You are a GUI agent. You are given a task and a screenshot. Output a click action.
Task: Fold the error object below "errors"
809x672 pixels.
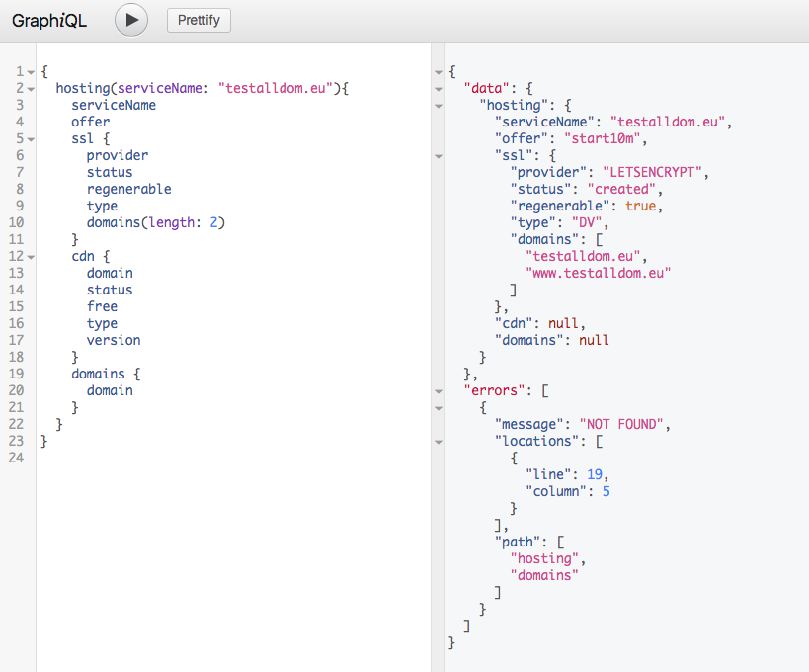pyautogui.click(x=439, y=408)
